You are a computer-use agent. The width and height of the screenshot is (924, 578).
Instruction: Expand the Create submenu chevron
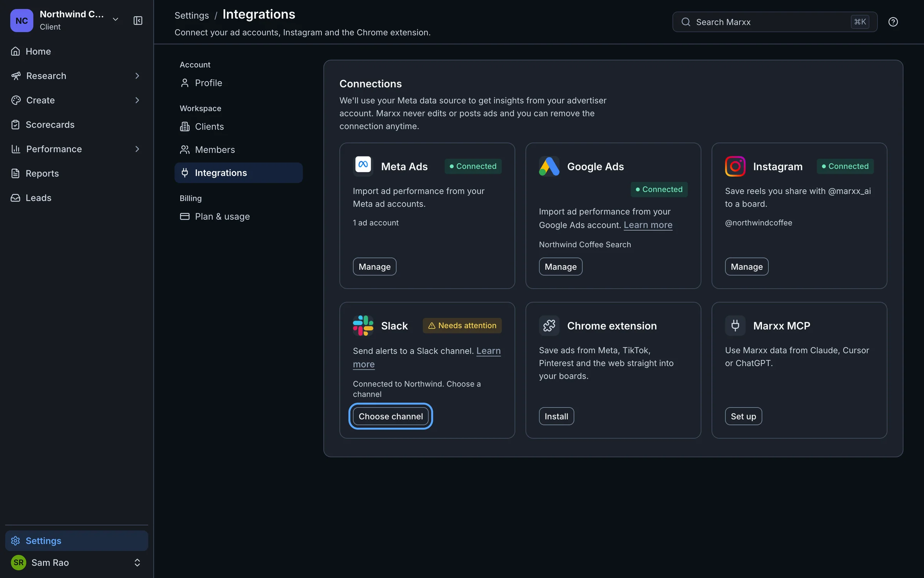point(137,100)
